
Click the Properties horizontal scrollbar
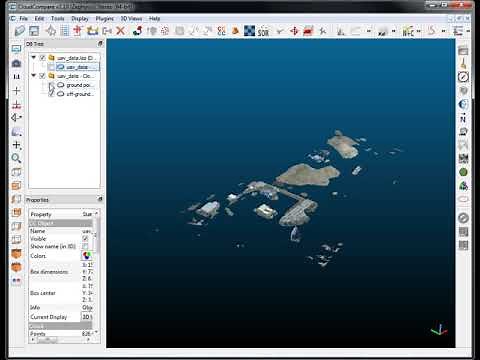pyautogui.click(x=60, y=340)
